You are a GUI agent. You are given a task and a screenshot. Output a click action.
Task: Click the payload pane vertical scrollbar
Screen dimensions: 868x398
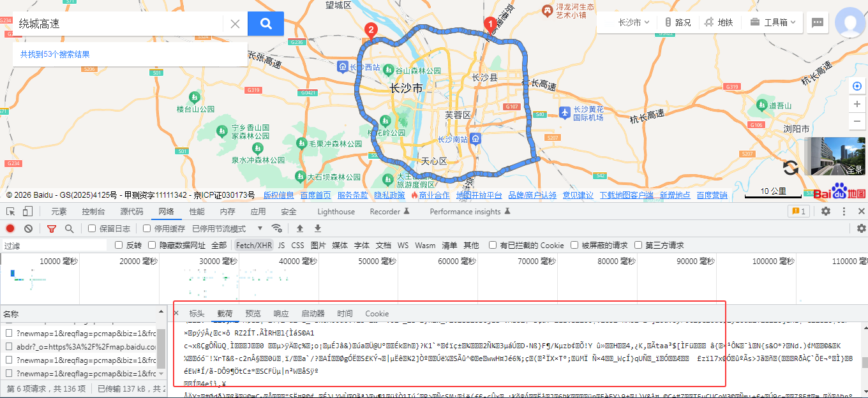point(864,362)
